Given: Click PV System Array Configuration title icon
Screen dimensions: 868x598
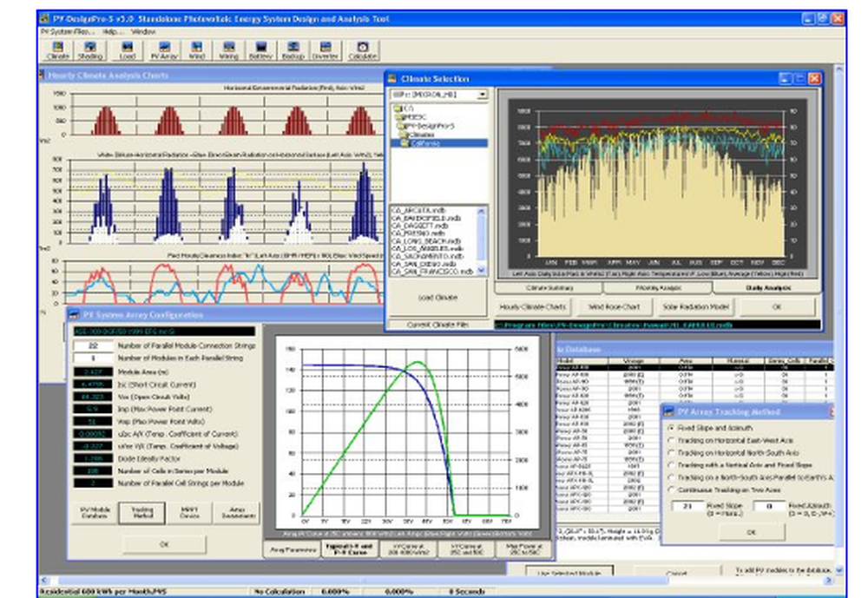Looking at the screenshot, I should (x=74, y=314).
